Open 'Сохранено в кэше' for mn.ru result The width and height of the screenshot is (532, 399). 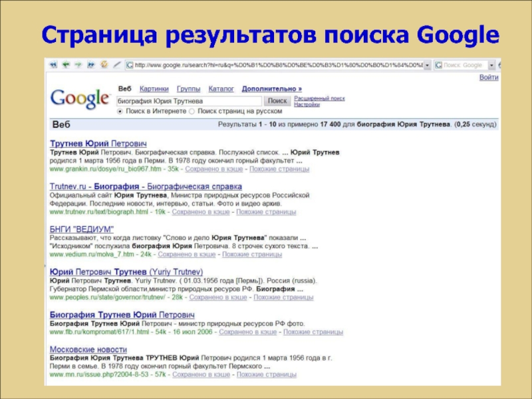(201, 375)
